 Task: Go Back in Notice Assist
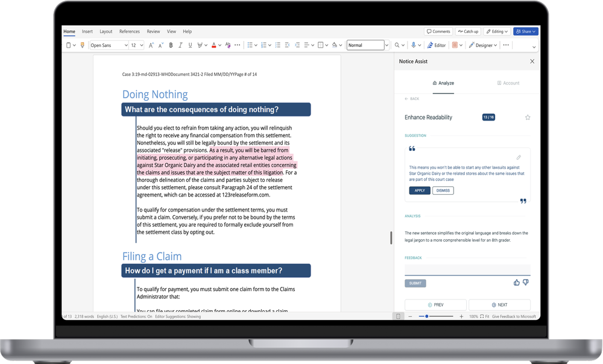point(412,99)
